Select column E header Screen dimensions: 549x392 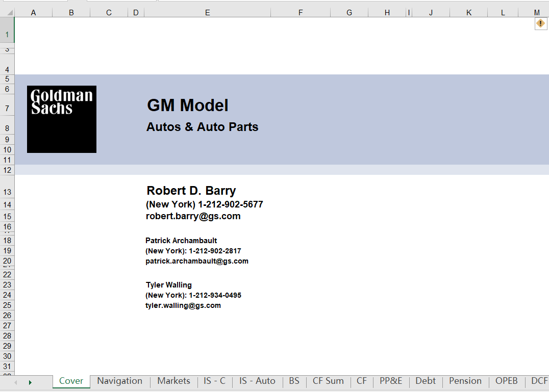tap(207, 13)
